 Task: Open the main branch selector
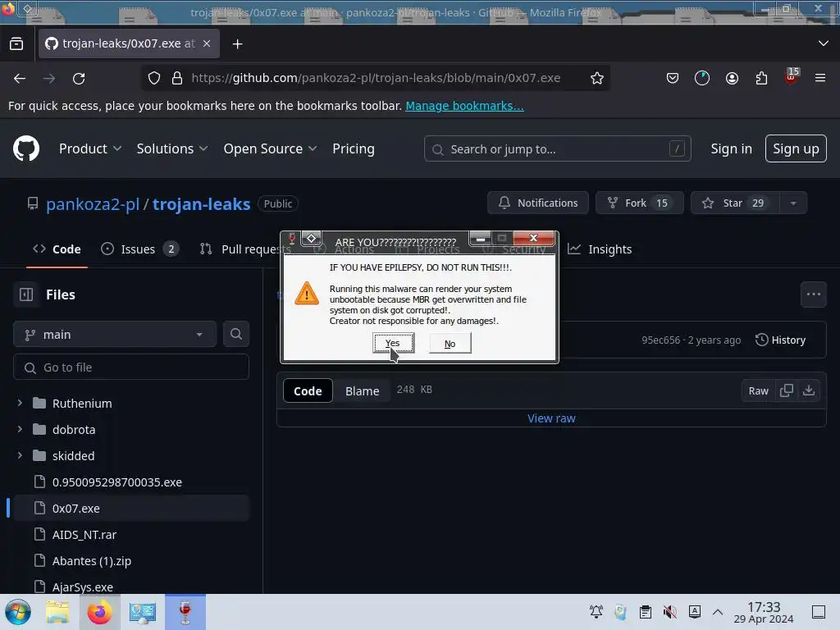click(115, 335)
